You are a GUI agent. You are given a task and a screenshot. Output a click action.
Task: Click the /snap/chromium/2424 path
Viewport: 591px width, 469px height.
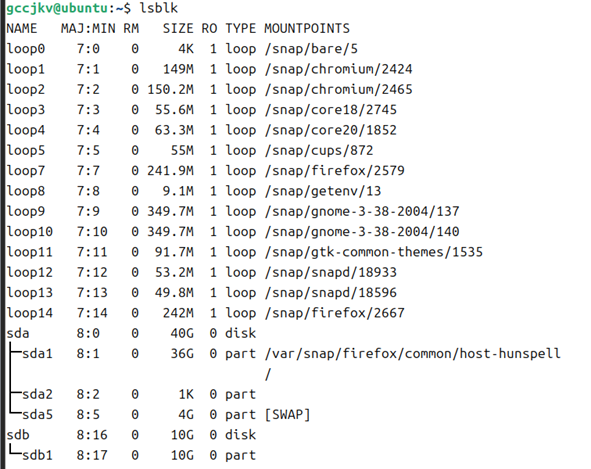point(338,70)
